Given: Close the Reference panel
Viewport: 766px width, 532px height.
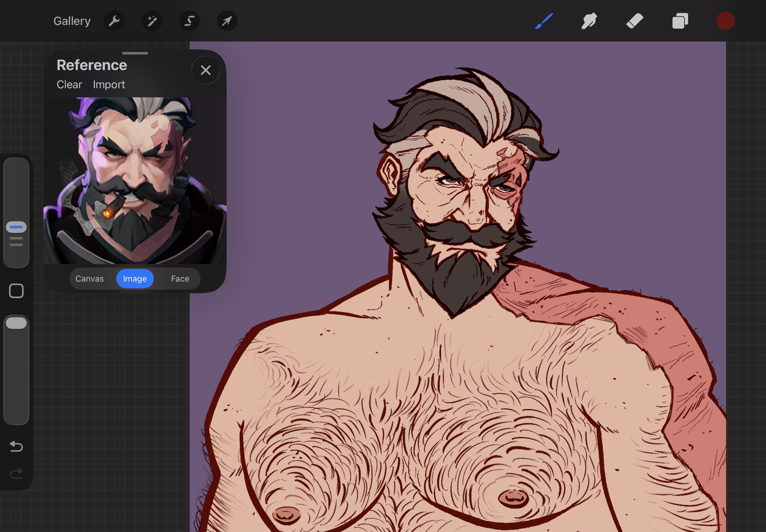Looking at the screenshot, I should click(x=206, y=70).
